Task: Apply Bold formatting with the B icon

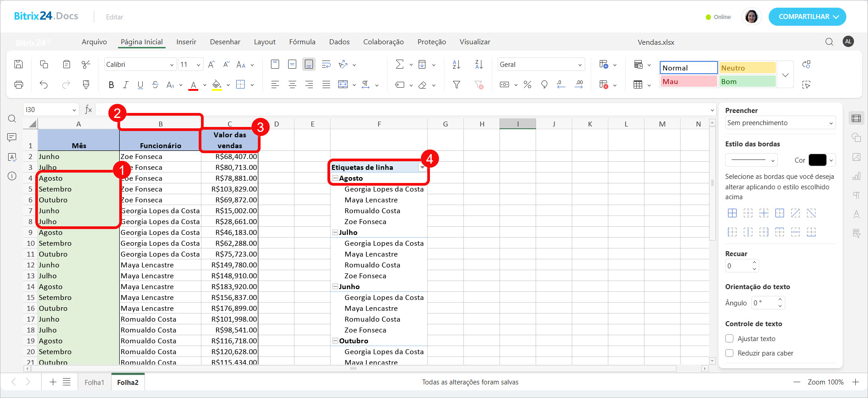Action: 111,84
